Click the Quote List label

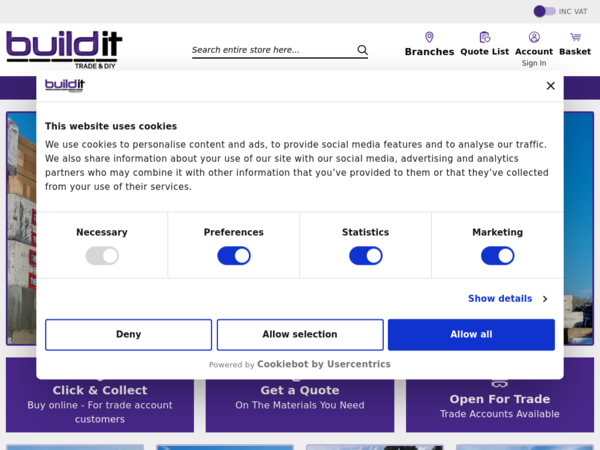(x=484, y=52)
